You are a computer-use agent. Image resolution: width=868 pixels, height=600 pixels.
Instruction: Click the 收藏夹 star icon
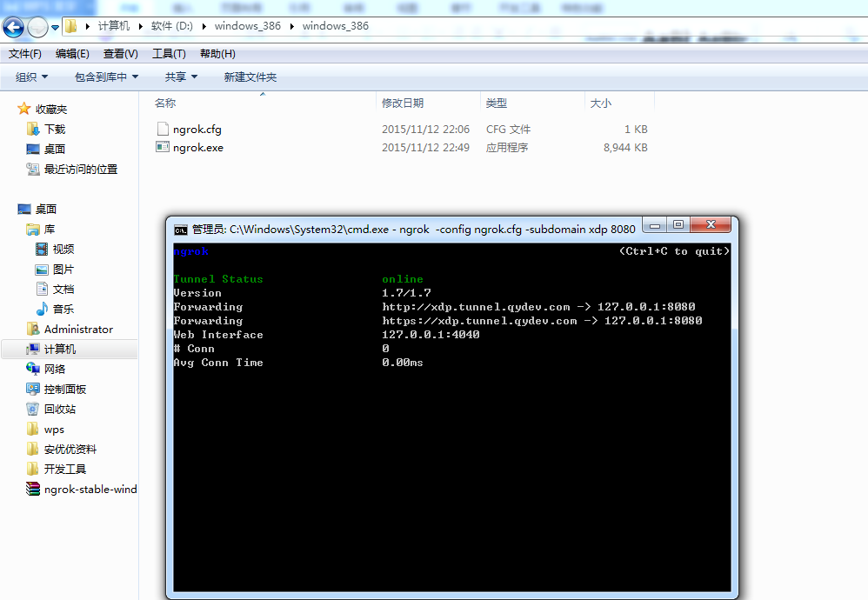pyautogui.click(x=23, y=109)
